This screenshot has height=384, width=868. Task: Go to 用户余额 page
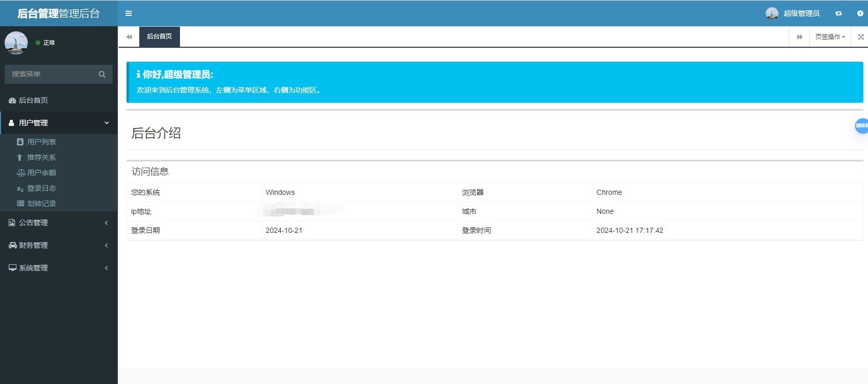[41, 173]
